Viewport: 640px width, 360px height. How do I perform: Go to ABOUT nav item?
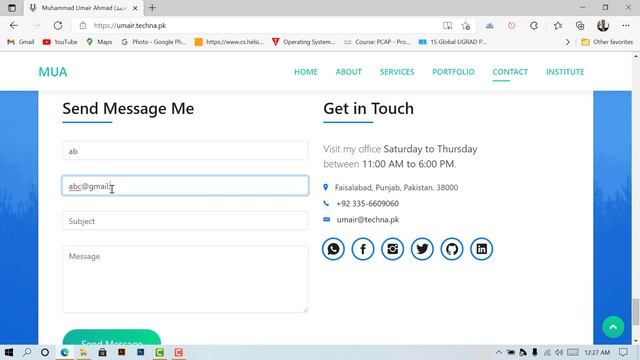(349, 72)
